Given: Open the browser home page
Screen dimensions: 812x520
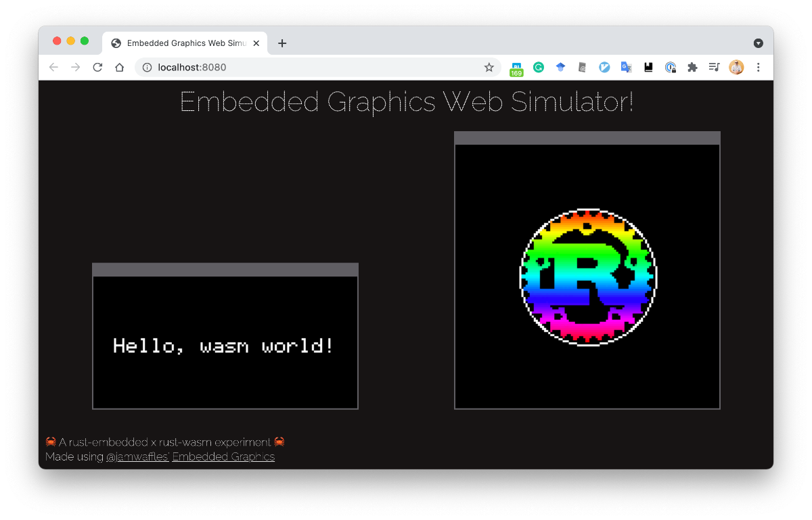Looking at the screenshot, I should tap(120, 68).
